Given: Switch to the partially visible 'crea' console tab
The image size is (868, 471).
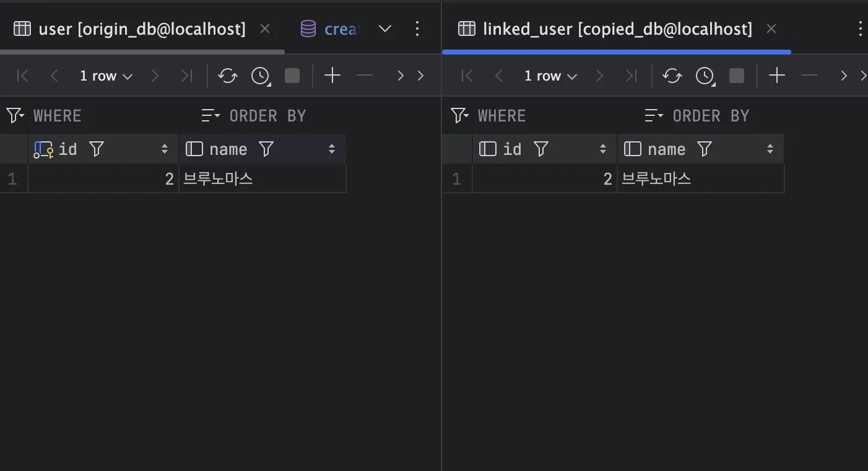Looking at the screenshot, I should click(329, 29).
